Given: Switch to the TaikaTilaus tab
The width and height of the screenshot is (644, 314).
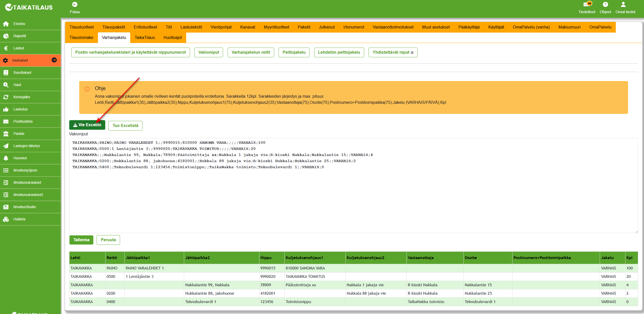Looking at the screenshot, I should (144, 38).
